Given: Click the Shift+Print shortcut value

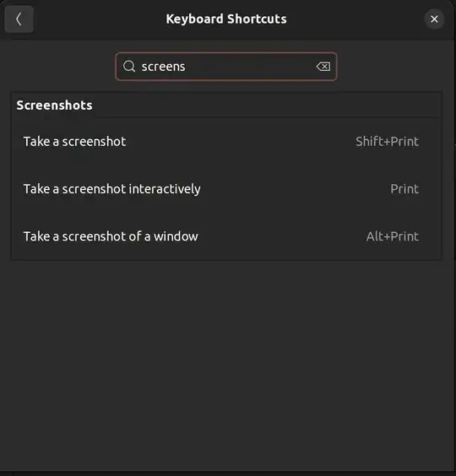Looking at the screenshot, I should coord(387,142).
